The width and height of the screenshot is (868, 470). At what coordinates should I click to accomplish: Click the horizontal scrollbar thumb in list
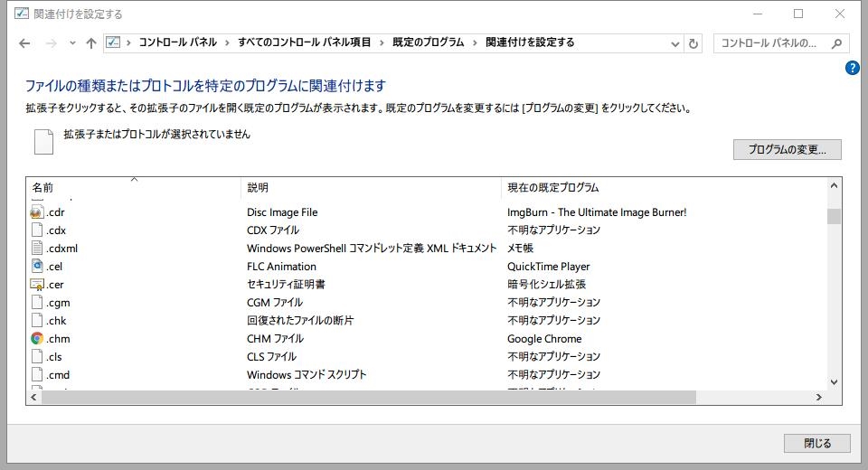369,397
